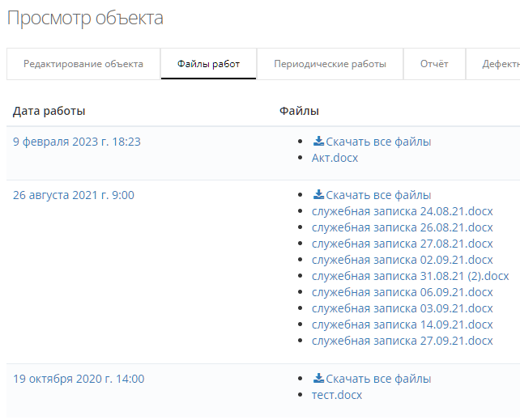Select the Файлы работ tab
Screen dimensions: 520x420
(208, 64)
